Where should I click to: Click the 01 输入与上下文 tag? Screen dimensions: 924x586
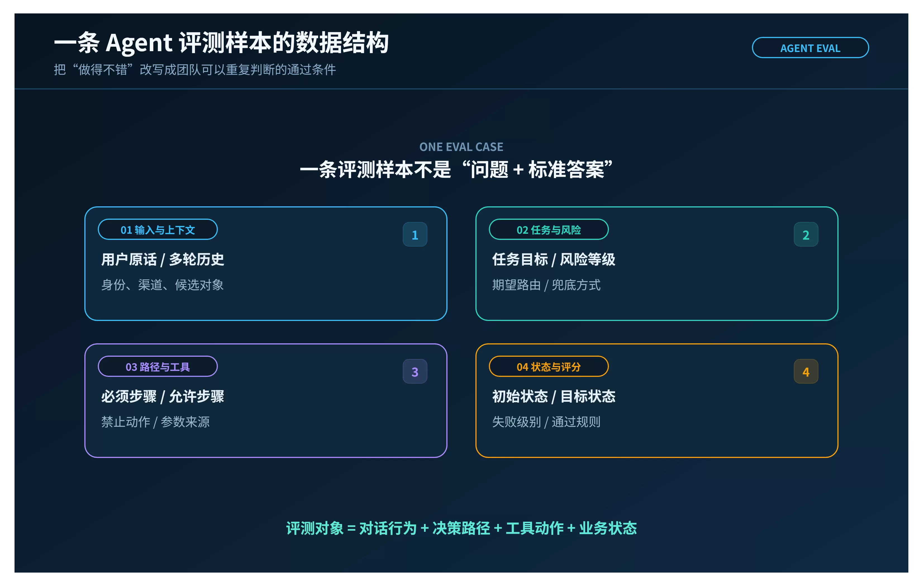tap(158, 230)
